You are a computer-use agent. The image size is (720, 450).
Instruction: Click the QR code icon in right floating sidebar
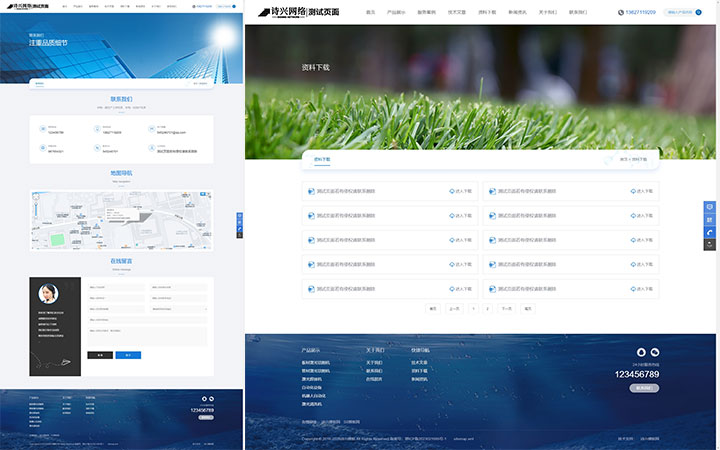pos(709,219)
